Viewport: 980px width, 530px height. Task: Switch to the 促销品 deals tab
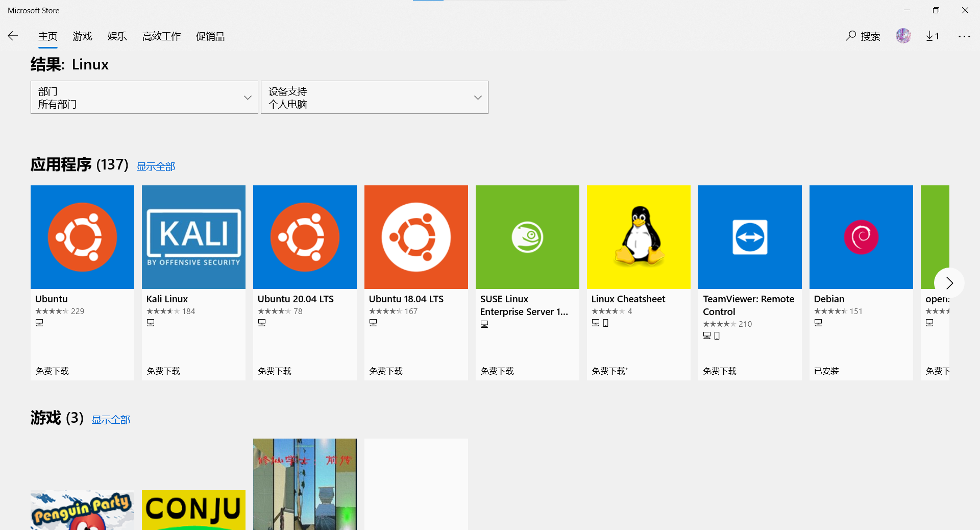(x=210, y=36)
